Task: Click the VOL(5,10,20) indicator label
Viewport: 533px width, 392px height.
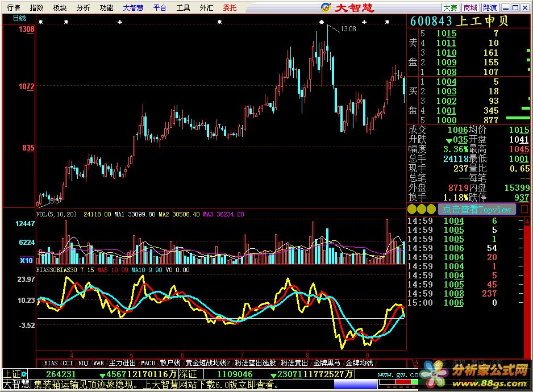Action: [x=56, y=214]
